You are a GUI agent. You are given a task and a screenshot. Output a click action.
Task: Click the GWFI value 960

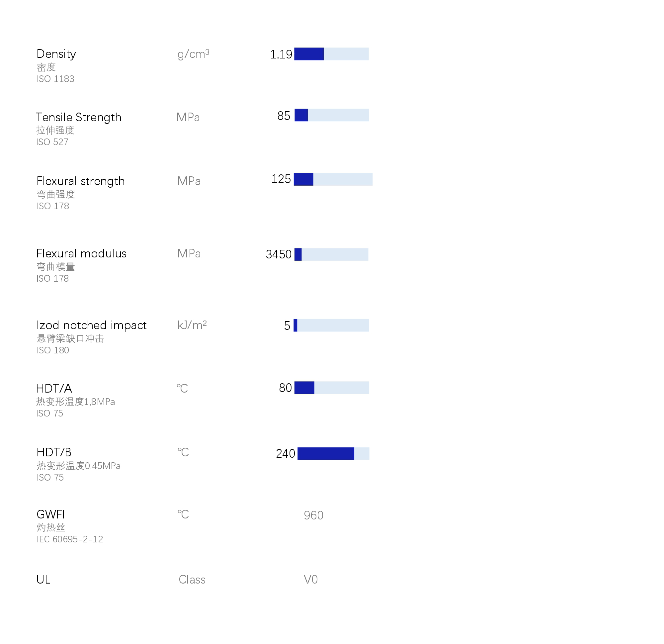click(x=313, y=515)
